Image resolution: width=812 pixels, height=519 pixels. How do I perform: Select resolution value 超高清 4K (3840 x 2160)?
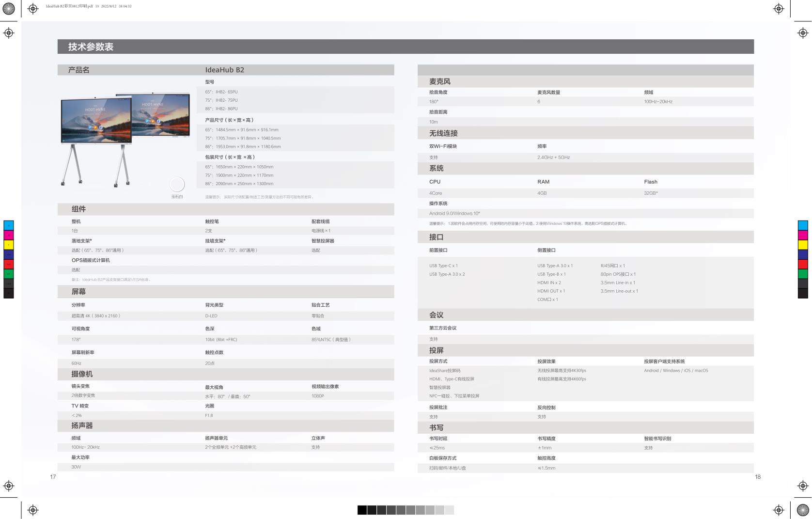point(96,315)
